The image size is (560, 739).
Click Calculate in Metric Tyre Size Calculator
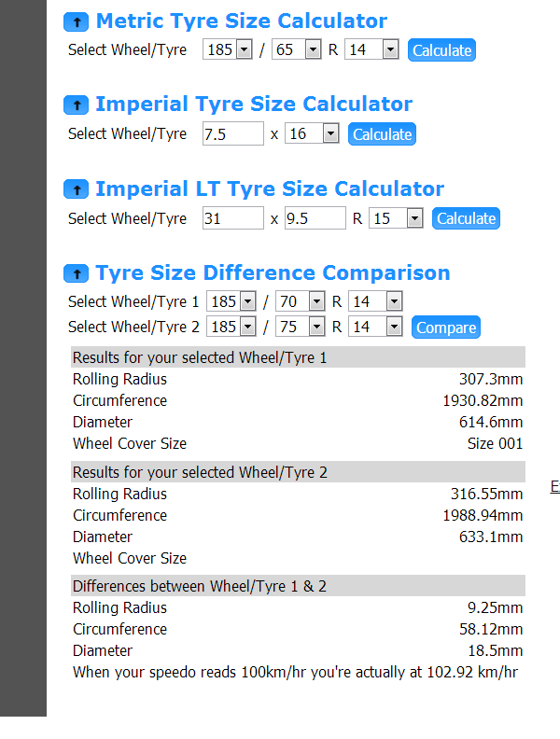(441, 50)
